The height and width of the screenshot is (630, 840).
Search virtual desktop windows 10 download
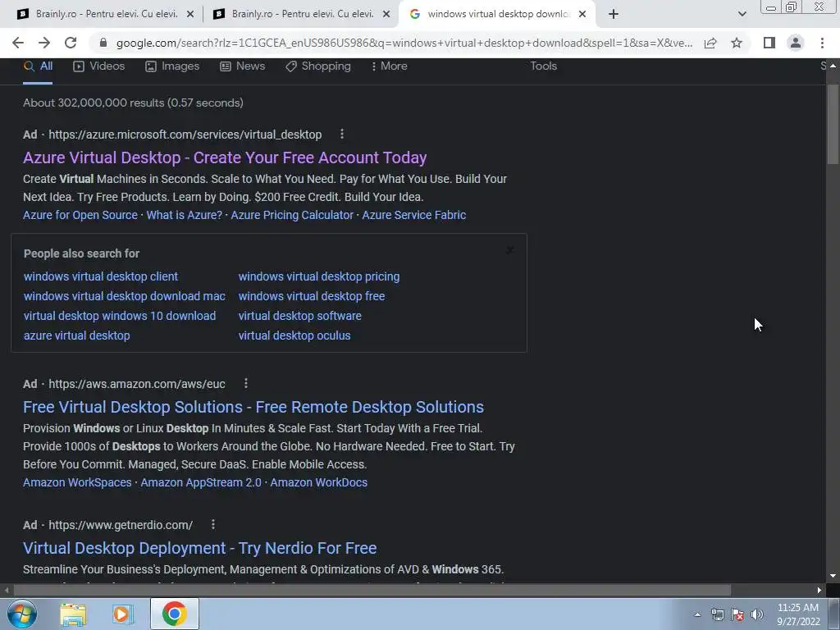pos(120,316)
